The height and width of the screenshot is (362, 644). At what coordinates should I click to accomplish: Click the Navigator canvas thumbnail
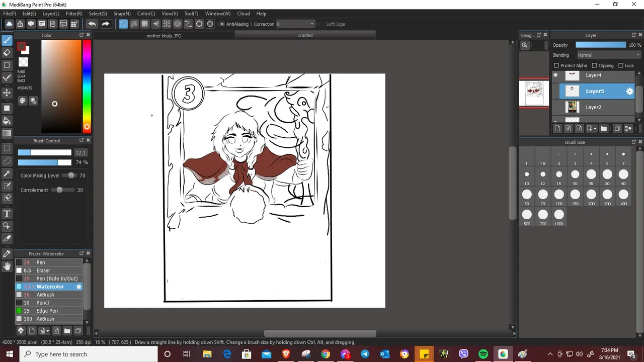[x=534, y=94]
